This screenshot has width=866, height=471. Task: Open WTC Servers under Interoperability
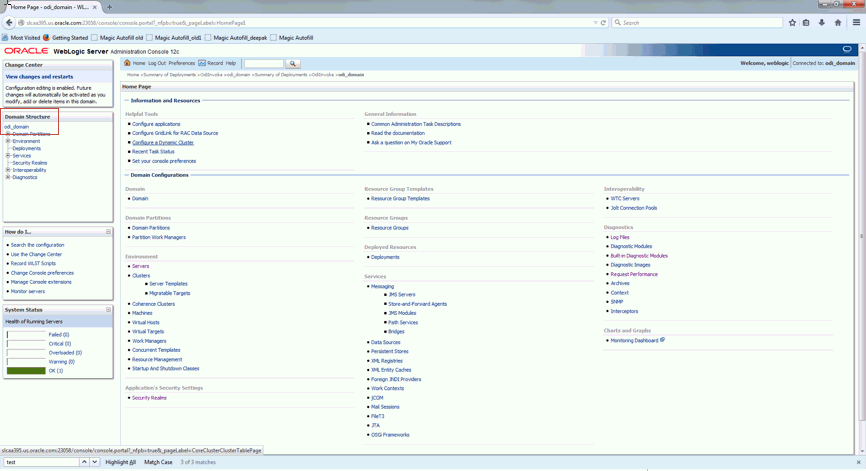tap(625, 198)
